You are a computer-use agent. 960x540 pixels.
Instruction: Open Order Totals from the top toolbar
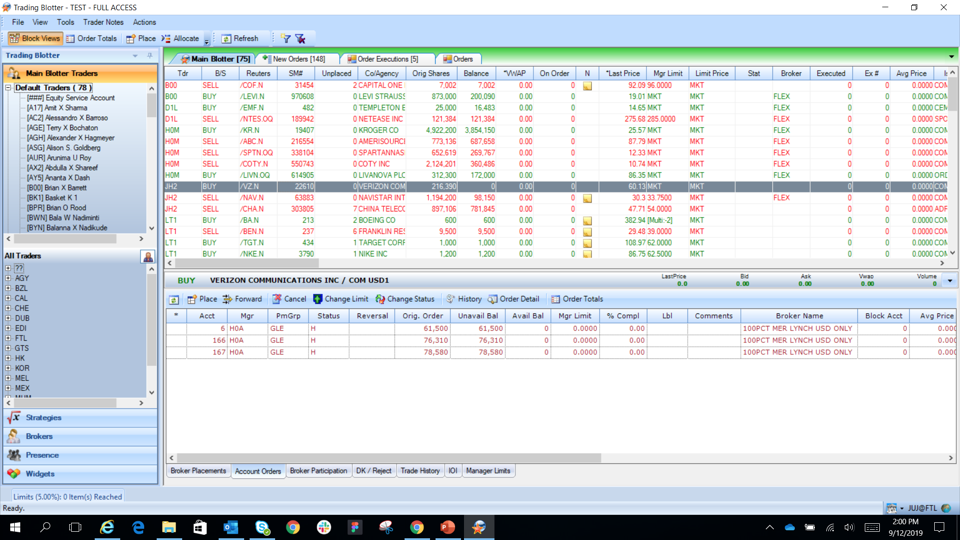[x=91, y=39]
